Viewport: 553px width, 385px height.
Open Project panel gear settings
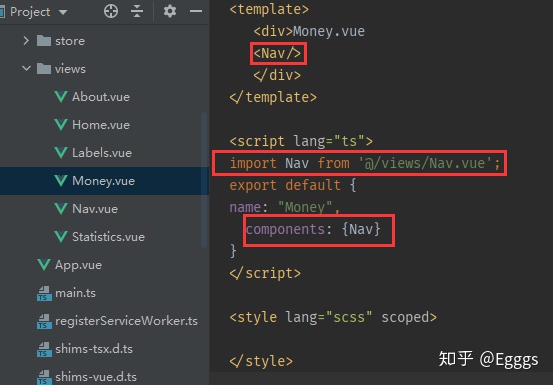(170, 11)
